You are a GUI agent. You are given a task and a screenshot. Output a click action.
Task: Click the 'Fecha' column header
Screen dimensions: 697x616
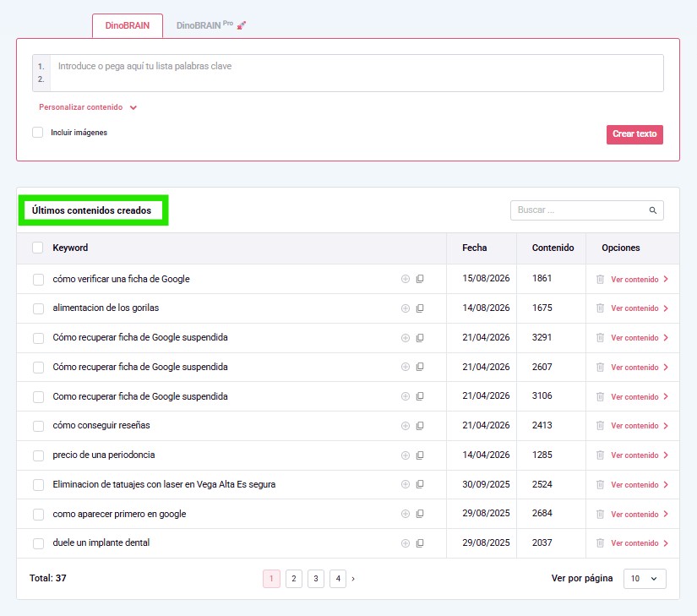474,248
